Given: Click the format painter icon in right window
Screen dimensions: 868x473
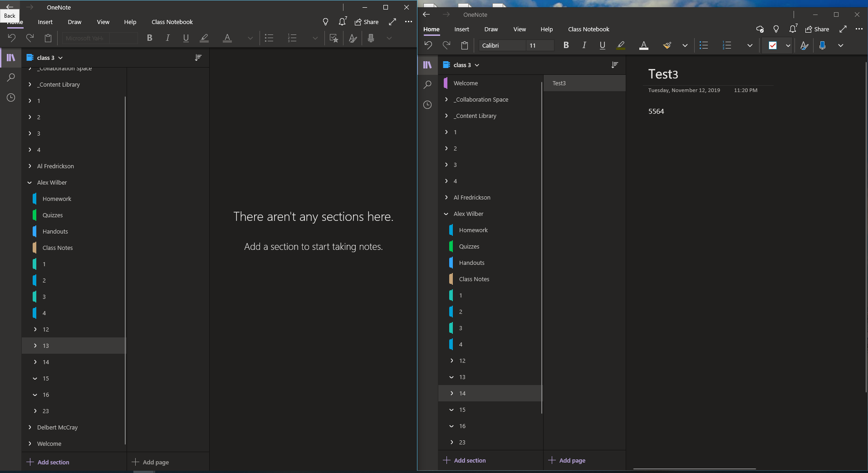Looking at the screenshot, I should pyautogui.click(x=667, y=45).
